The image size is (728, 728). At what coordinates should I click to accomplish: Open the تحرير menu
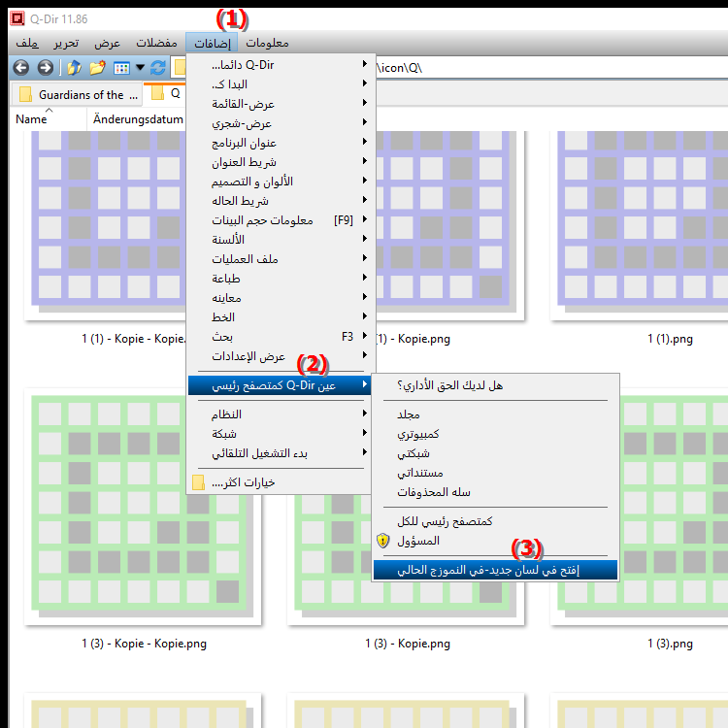tap(66, 43)
